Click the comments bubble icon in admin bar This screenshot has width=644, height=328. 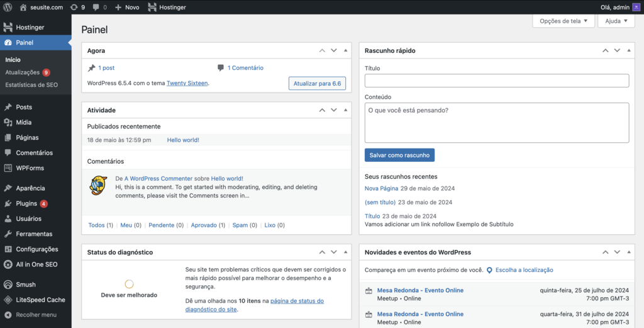(96, 8)
